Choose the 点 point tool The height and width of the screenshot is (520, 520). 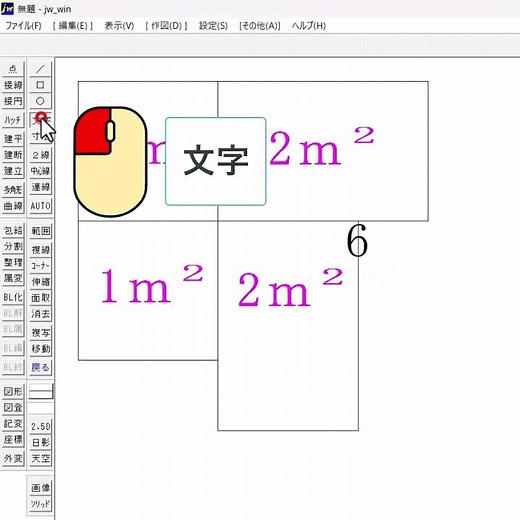point(13,69)
